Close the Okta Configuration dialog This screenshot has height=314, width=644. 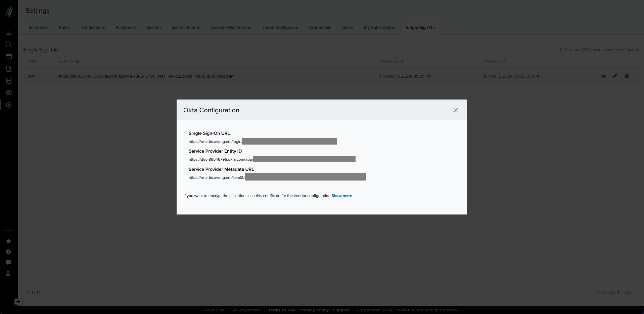coord(456,110)
